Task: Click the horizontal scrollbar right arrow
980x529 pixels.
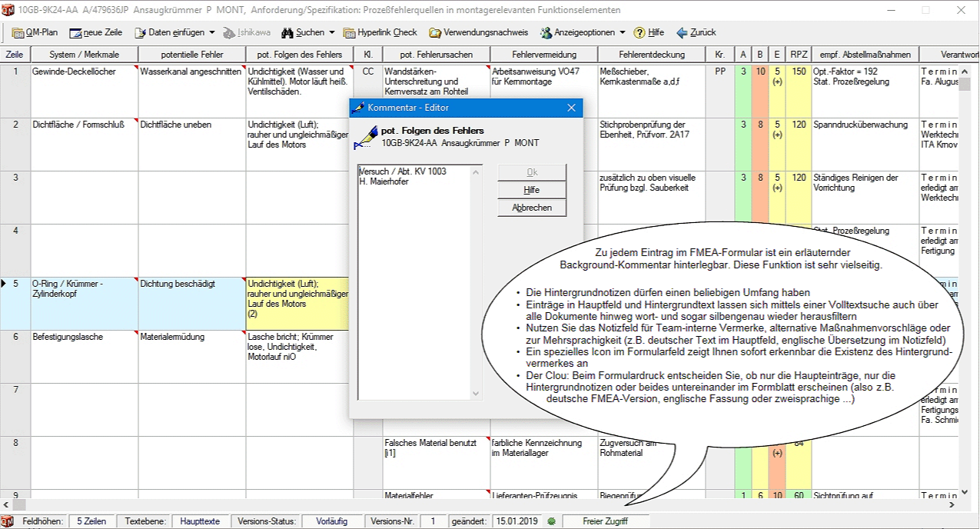Action: pyautogui.click(x=951, y=507)
